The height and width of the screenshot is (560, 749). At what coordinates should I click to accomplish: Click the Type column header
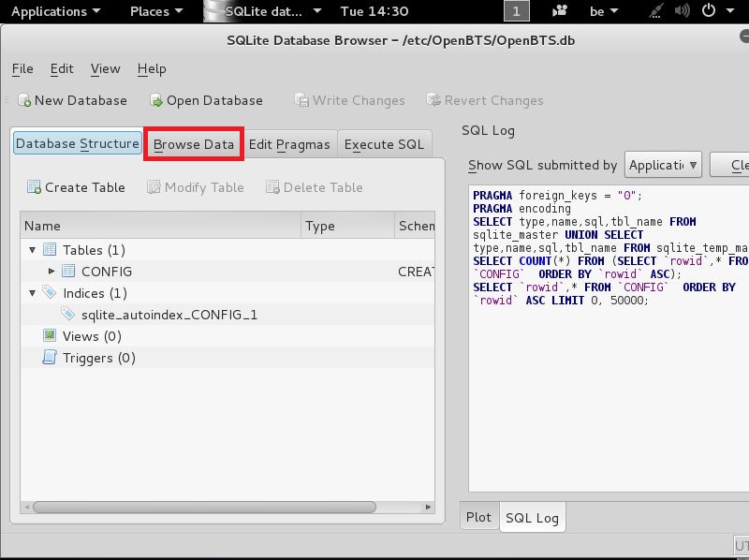(347, 226)
